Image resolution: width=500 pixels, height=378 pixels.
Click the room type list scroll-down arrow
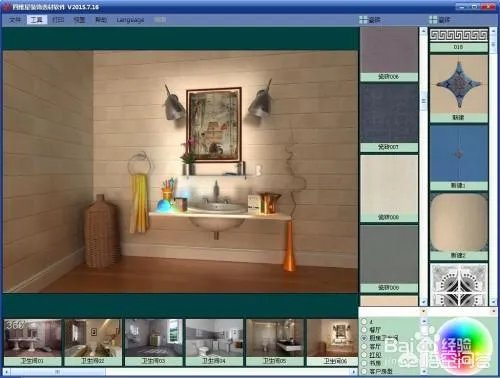[424, 371]
